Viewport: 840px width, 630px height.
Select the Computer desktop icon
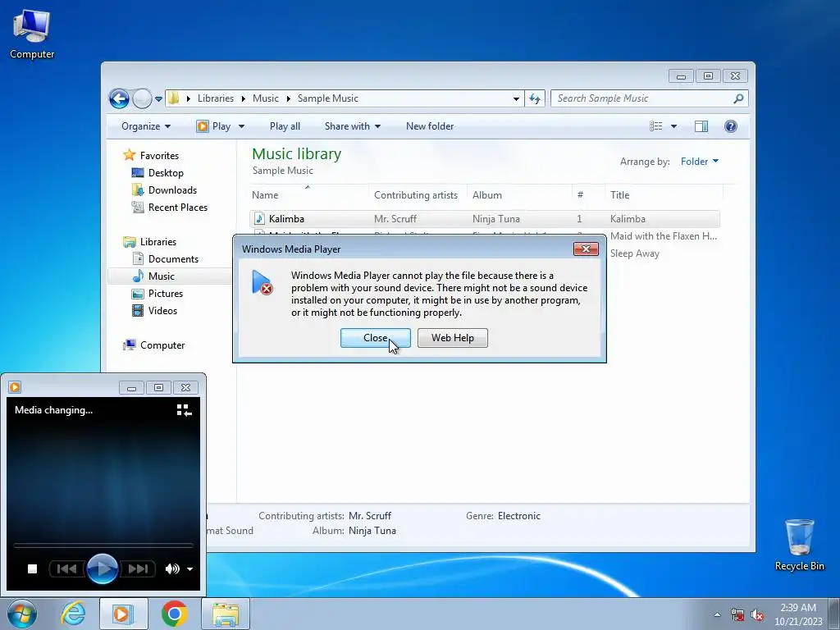(x=32, y=34)
